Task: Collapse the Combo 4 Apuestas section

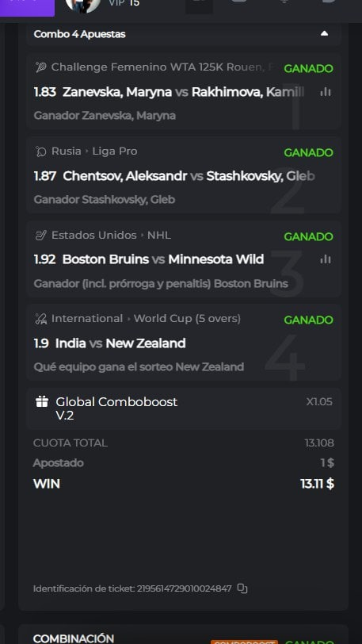Action: coord(324,33)
